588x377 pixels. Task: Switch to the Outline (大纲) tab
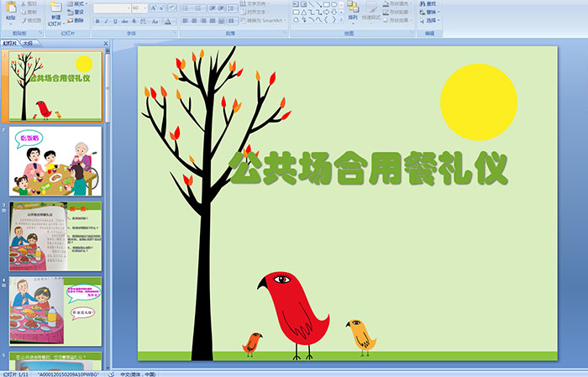(x=29, y=42)
